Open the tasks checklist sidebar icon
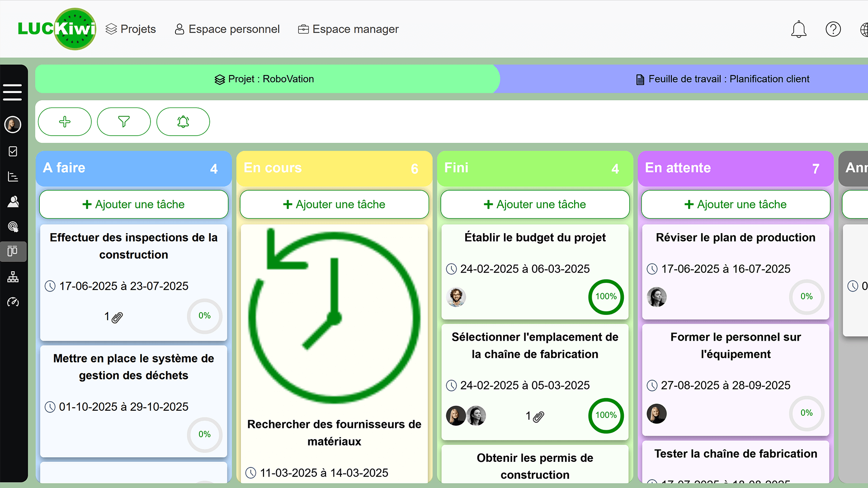868x488 pixels. pos(13,151)
